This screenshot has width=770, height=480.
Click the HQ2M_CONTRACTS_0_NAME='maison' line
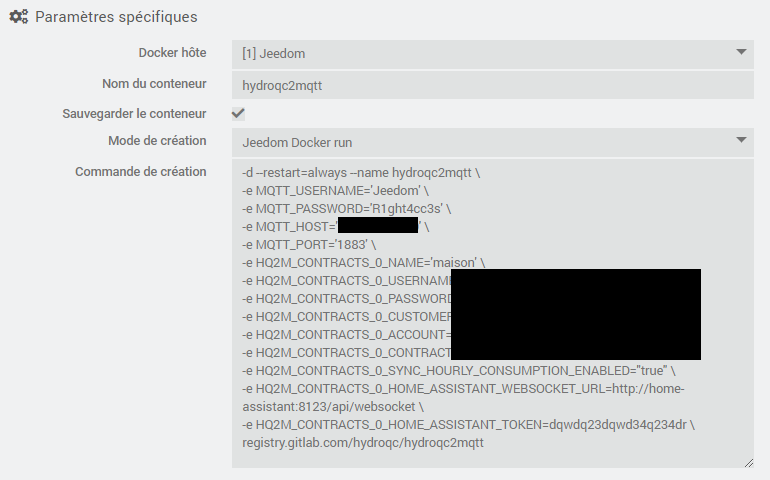pos(363,262)
